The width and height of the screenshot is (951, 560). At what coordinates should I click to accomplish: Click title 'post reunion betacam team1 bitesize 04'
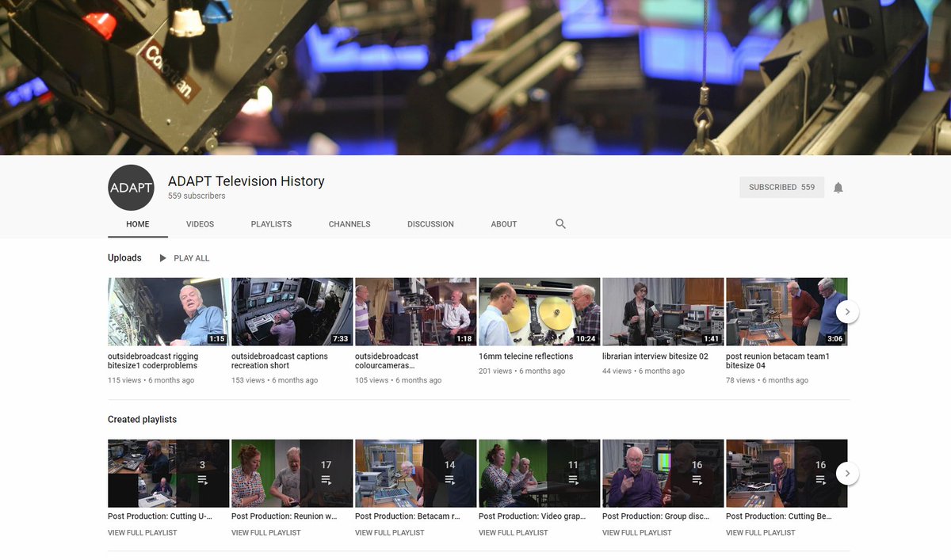tap(777, 361)
